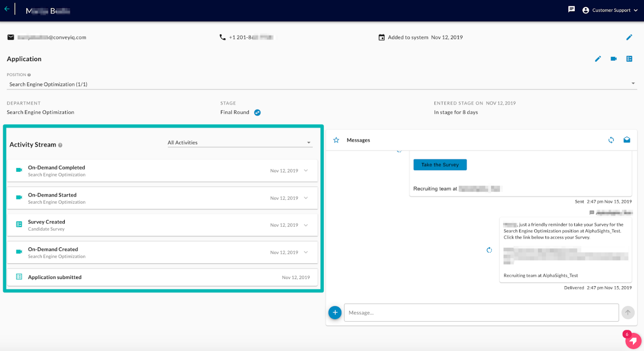Click the phone icon beside the phone number
Viewport: 644px width, 351px height.
[x=222, y=37]
